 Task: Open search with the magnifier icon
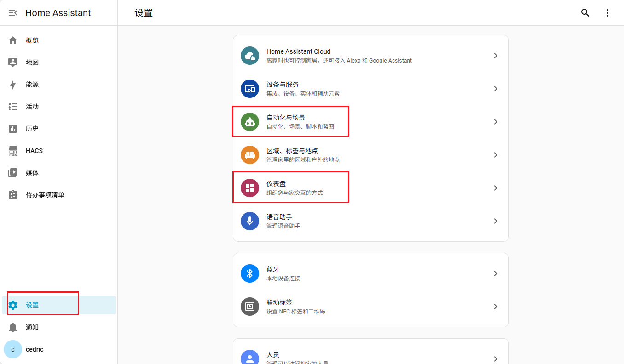click(585, 13)
